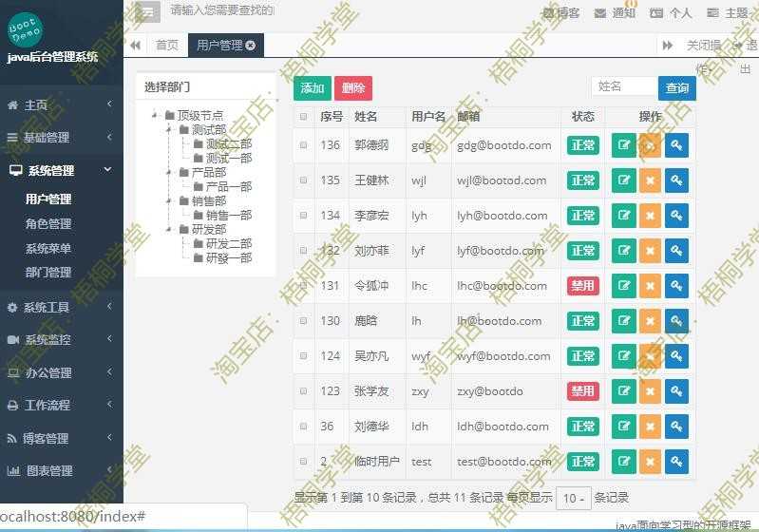Image resolution: width=759 pixels, height=532 pixels.
Task: Expand the 主页 sidebar menu
Action: point(62,104)
